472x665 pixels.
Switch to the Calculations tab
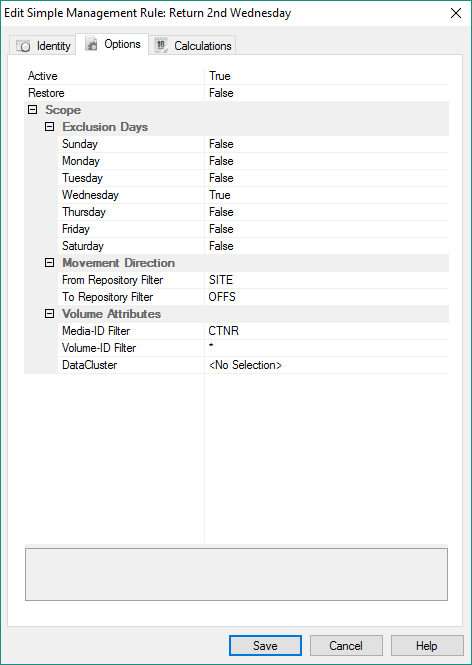pyautogui.click(x=193, y=45)
